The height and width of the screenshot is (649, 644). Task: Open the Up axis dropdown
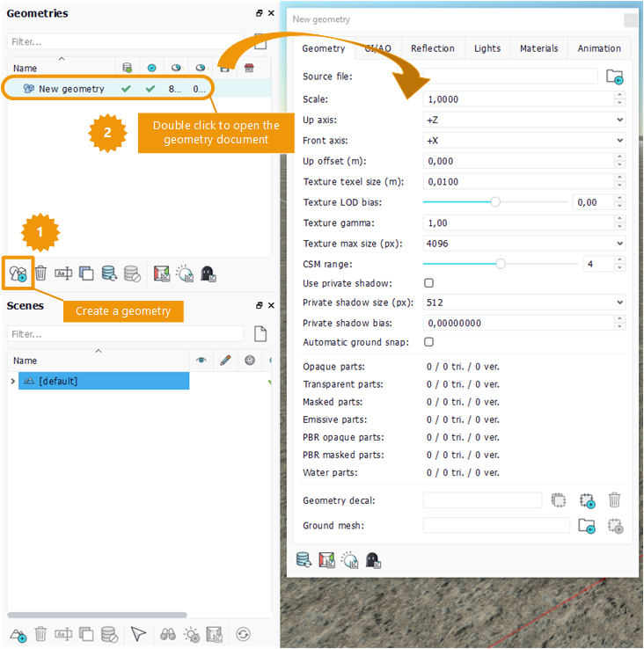coord(524,120)
